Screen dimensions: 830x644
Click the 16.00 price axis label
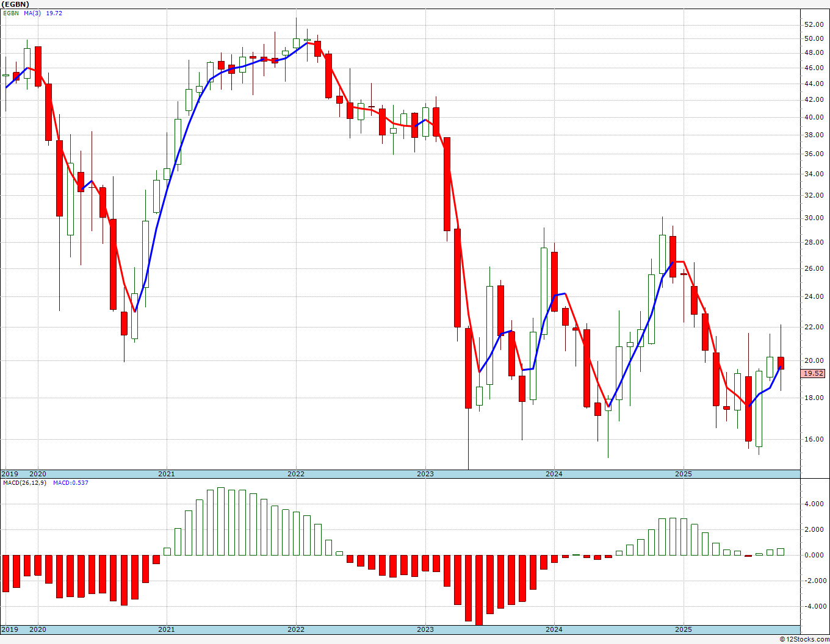coord(814,439)
